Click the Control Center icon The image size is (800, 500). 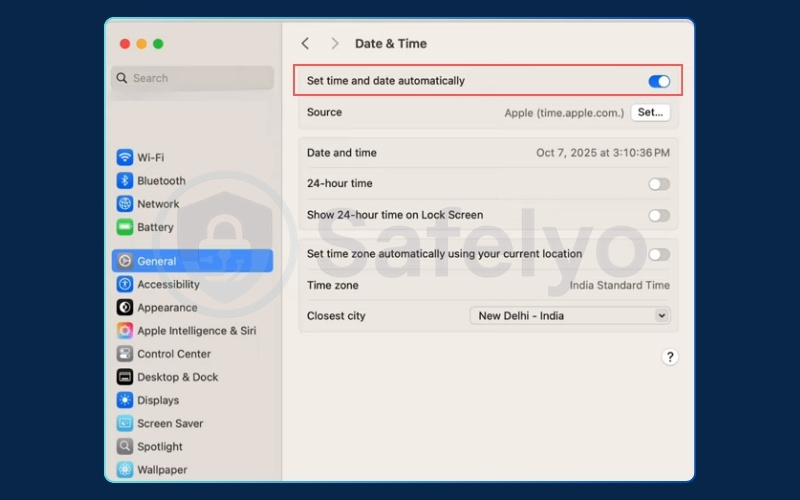coord(124,354)
